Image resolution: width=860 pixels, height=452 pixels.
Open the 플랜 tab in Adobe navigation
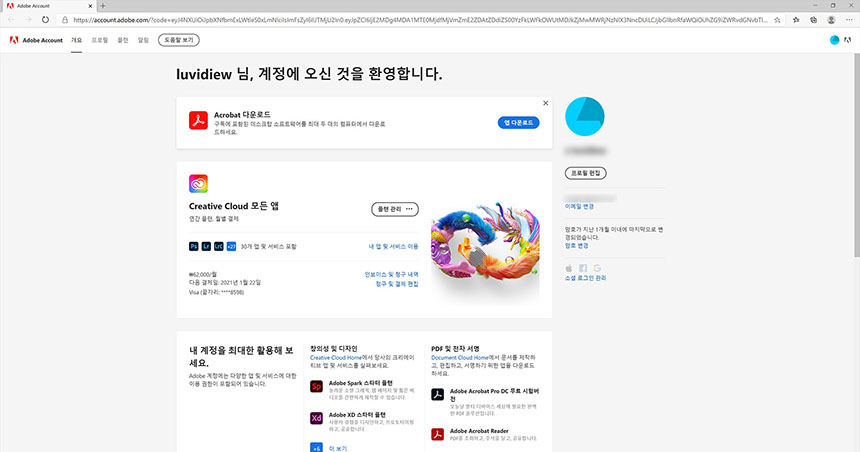coord(123,41)
